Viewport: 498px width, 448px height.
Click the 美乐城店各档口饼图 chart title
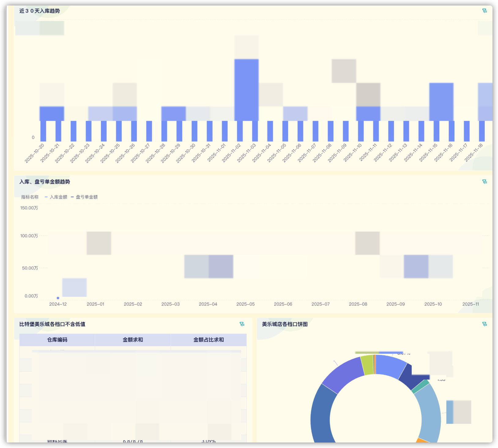285,324
